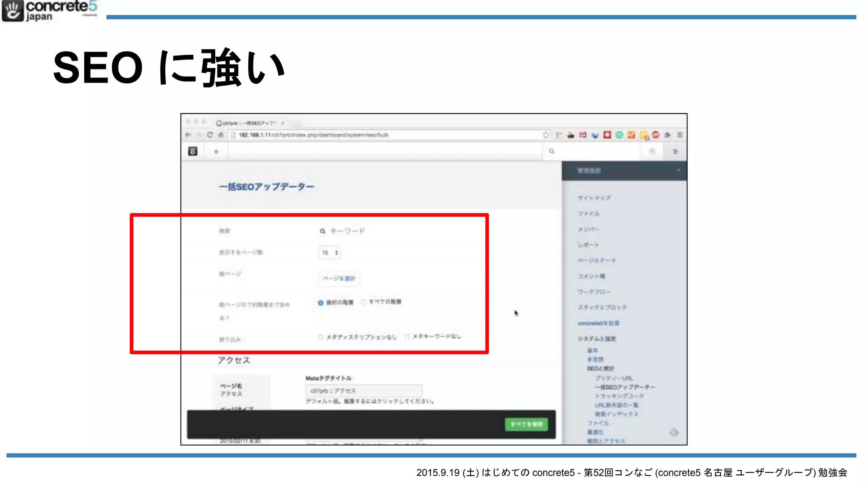Open ワークフロー in the sidebar
The height and width of the screenshot is (488, 868).
594,292
